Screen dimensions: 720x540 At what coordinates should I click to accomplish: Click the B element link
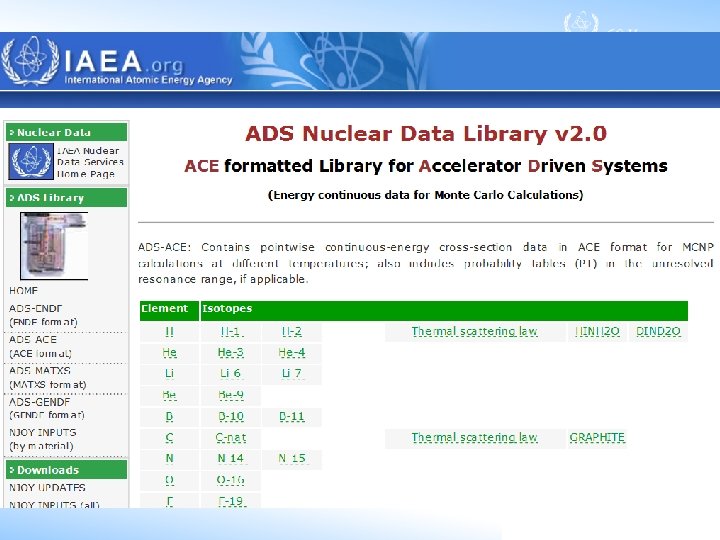coord(169,416)
